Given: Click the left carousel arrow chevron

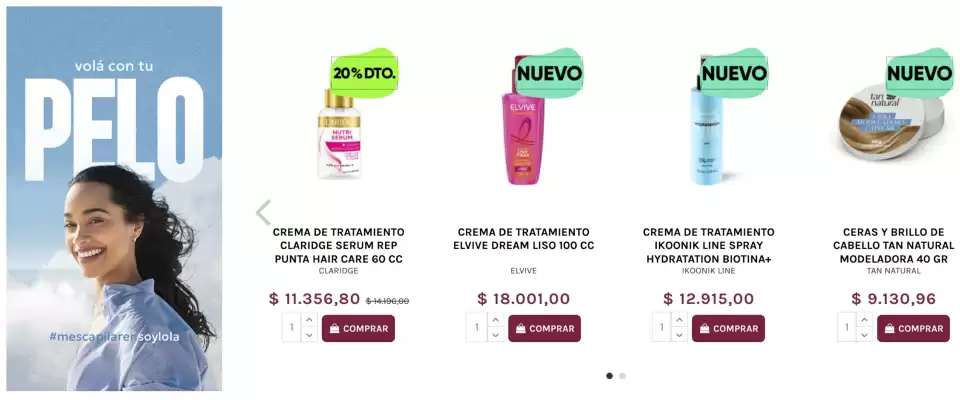Looking at the screenshot, I should point(263,213).
